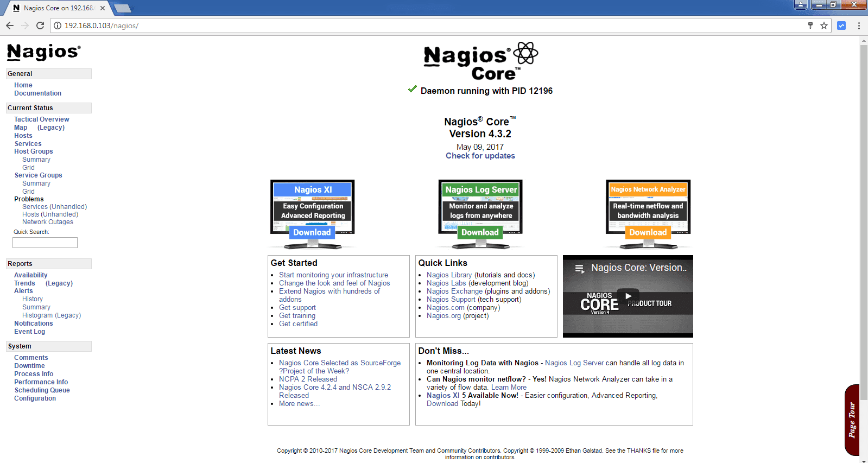
Task: Click the Page Tour side tab
Action: pyautogui.click(x=852, y=420)
